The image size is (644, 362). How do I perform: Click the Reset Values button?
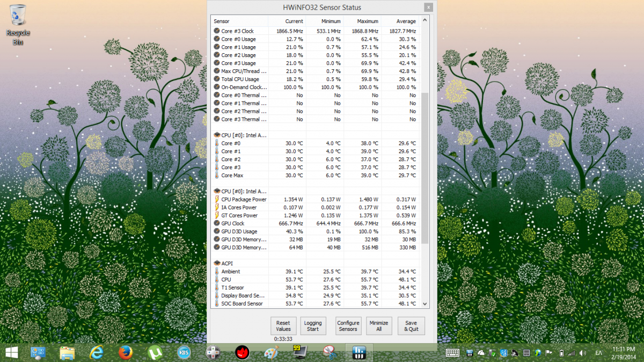point(283,326)
